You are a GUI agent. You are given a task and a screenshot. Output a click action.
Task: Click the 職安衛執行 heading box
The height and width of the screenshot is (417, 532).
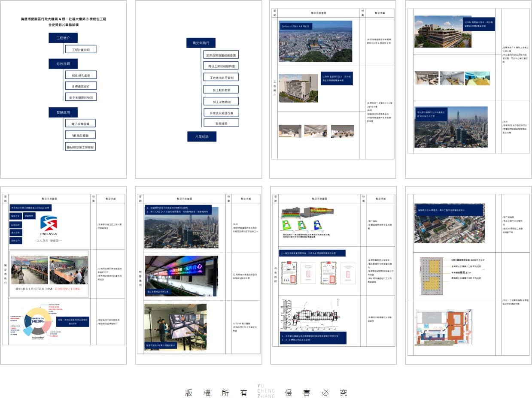point(201,43)
